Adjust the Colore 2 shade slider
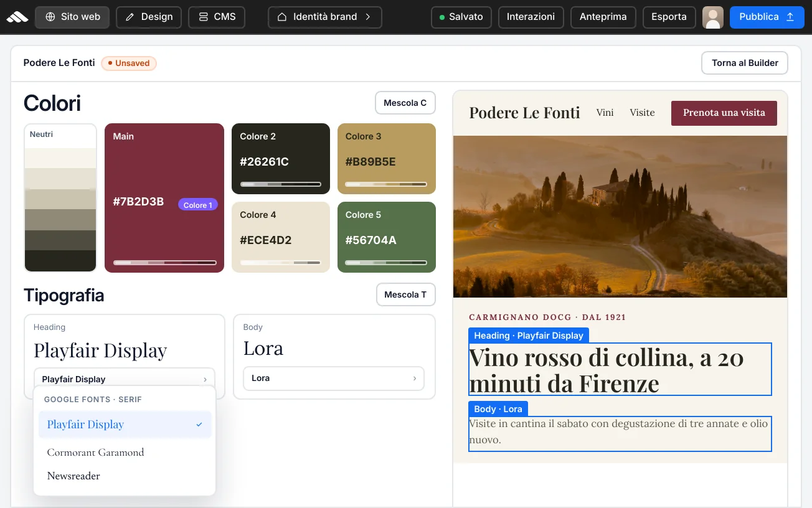The width and height of the screenshot is (812, 508). coord(281,184)
